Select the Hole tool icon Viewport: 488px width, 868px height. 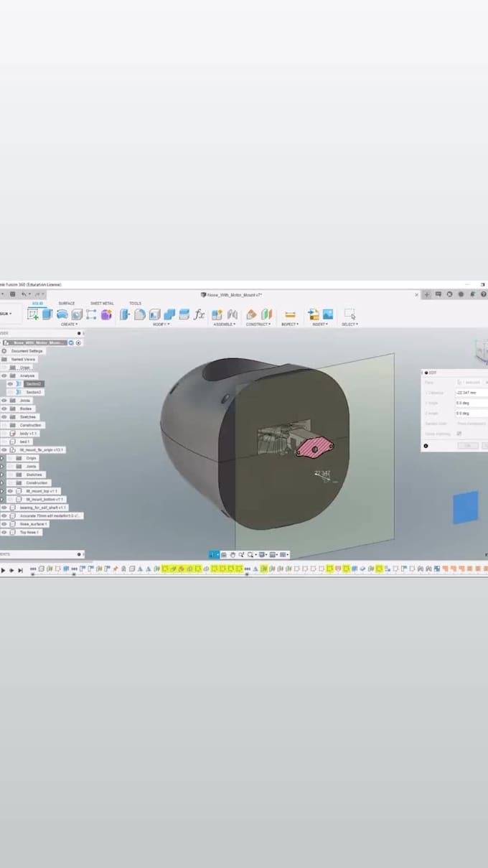click(77, 314)
